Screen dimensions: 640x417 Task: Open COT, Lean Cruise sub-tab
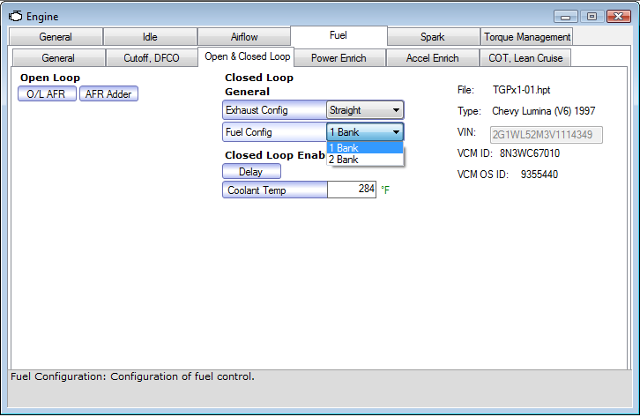pos(526,59)
